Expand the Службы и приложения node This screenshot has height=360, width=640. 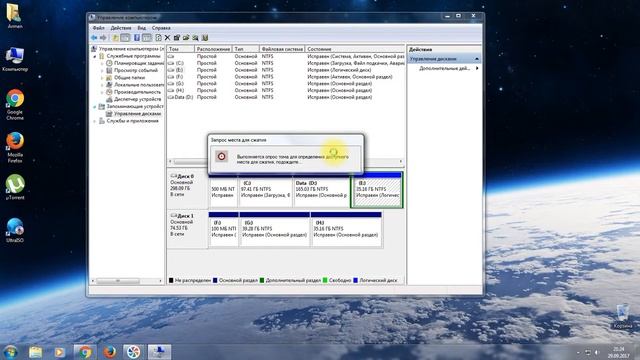95,121
